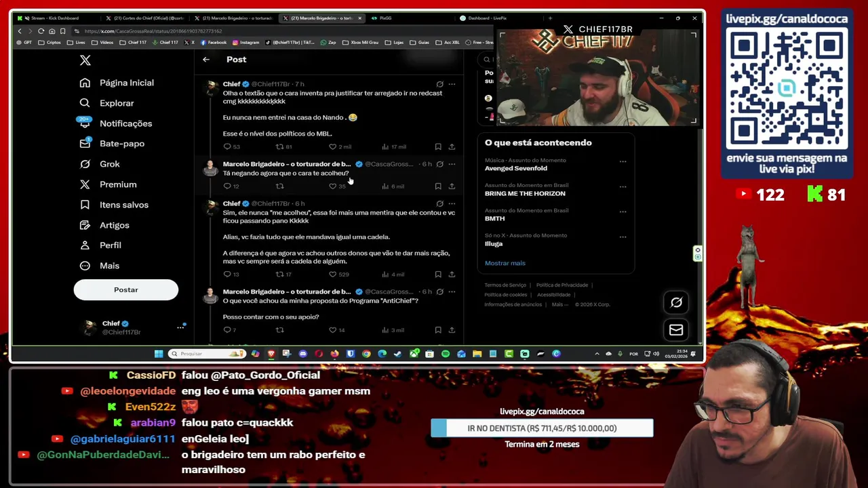Open options for Illuga trend

pyautogui.click(x=623, y=237)
